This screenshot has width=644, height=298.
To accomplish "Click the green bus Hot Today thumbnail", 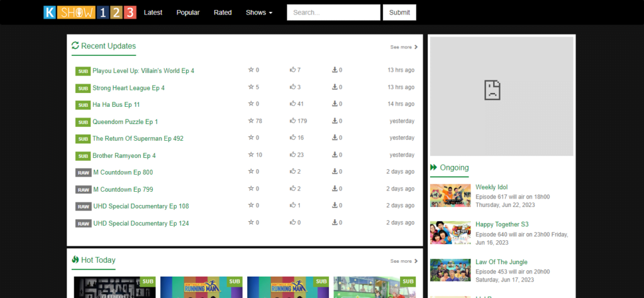I will (x=375, y=287).
